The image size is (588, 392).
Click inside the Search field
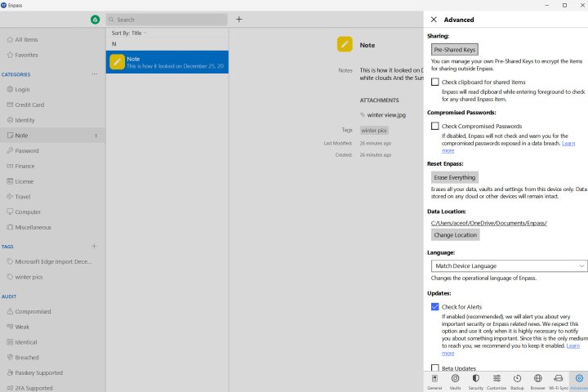[163, 20]
